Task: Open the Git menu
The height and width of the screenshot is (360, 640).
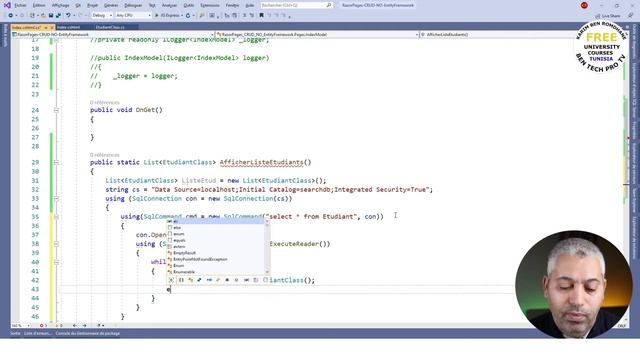Action: click(78, 5)
